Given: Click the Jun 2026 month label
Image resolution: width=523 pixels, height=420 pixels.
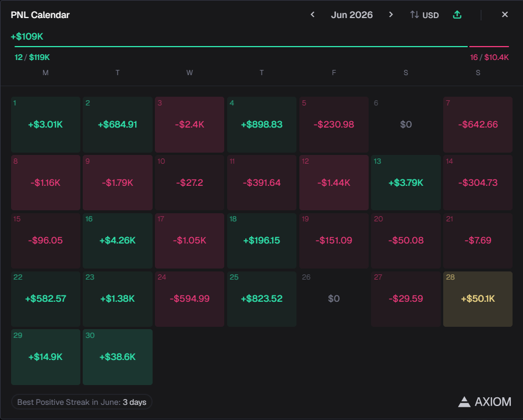Looking at the screenshot, I should point(352,15).
